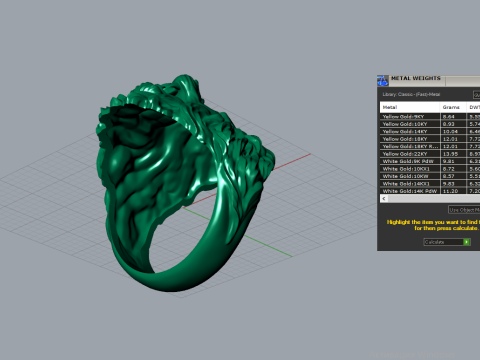Click the horizontal scrollbar left arrow
Image resolution: width=480 pixels, height=360 pixels.
[x=384, y=199]
